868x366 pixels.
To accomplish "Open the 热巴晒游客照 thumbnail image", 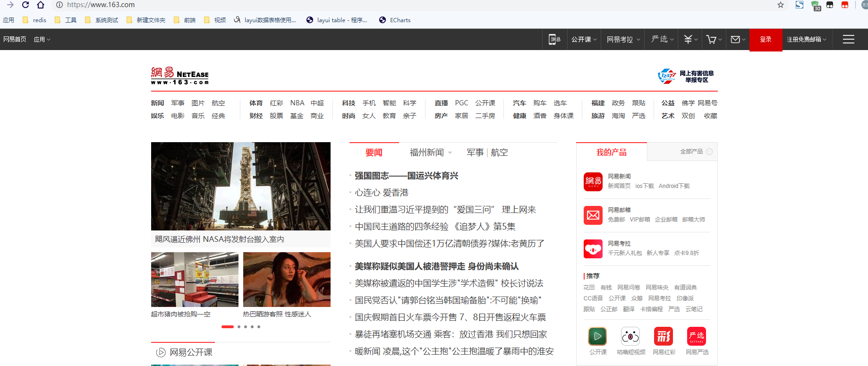I will [287, 280].
